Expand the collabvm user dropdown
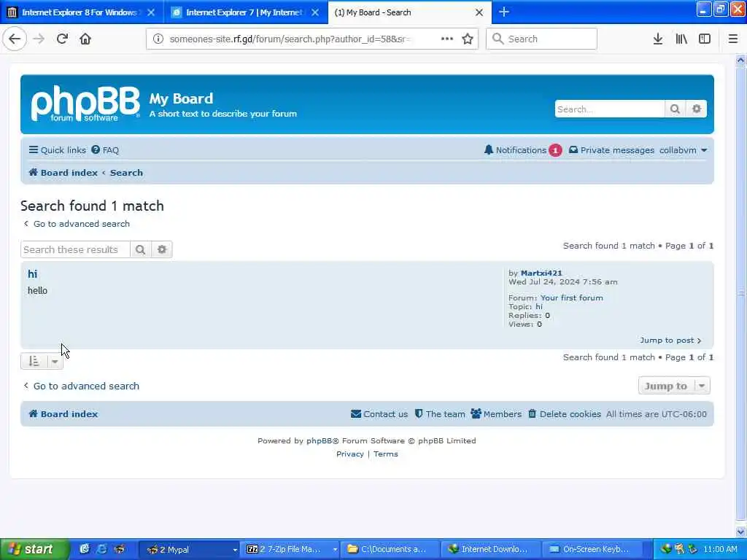This screenshot has height=560, width=747. point(683,150)
